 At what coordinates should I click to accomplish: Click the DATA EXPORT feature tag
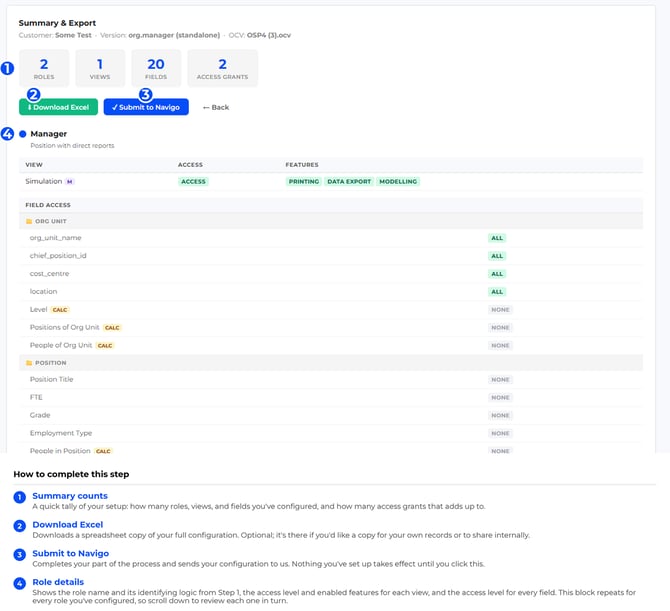349,182
